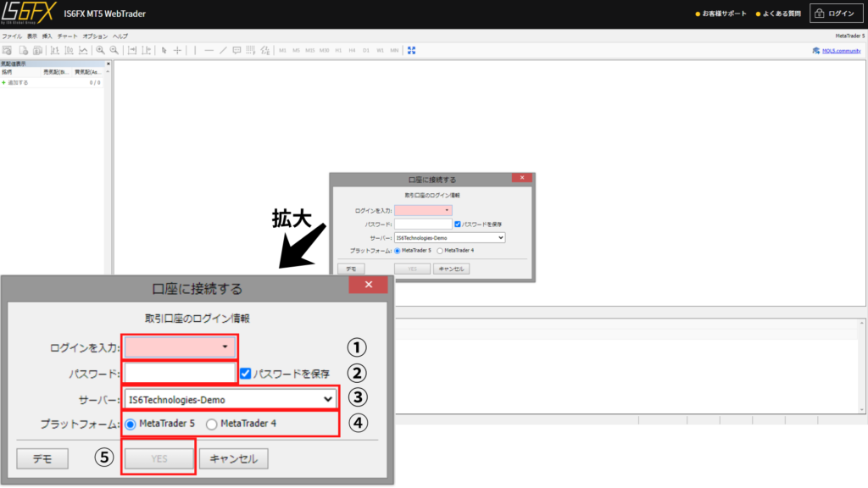Select the text label comment tool
Screen dimensions: 868x488
237,50
